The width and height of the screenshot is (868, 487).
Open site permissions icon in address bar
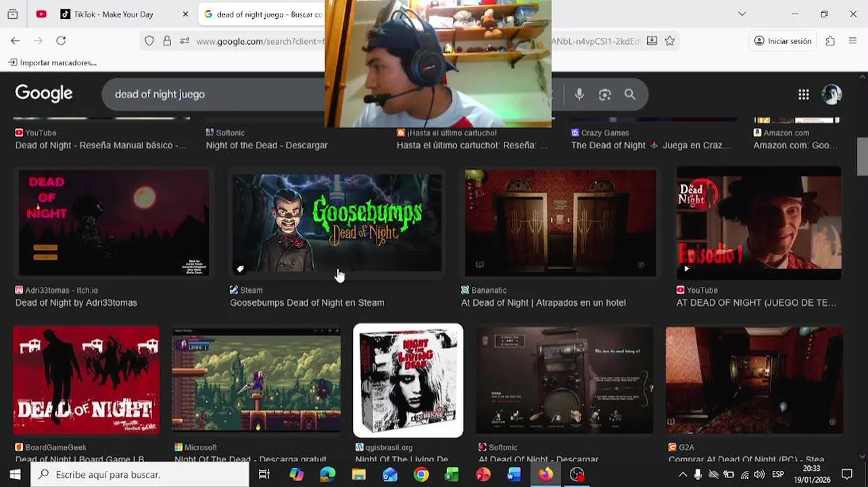tap(185, 41)
